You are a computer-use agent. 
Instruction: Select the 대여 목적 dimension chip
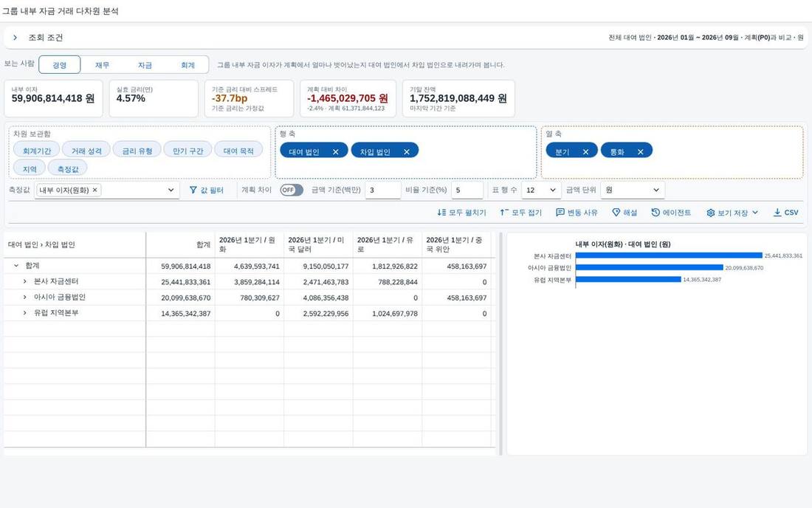tap(238, 151)
